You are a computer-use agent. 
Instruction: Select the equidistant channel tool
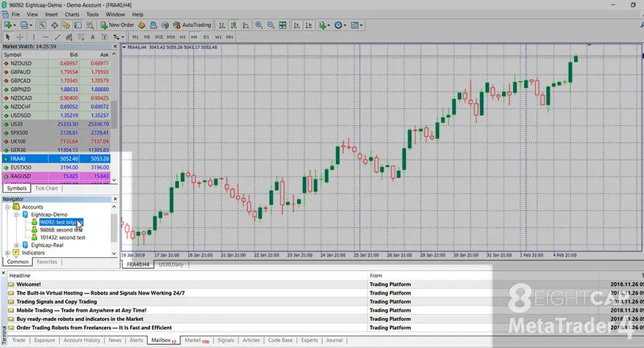point(69,37)
